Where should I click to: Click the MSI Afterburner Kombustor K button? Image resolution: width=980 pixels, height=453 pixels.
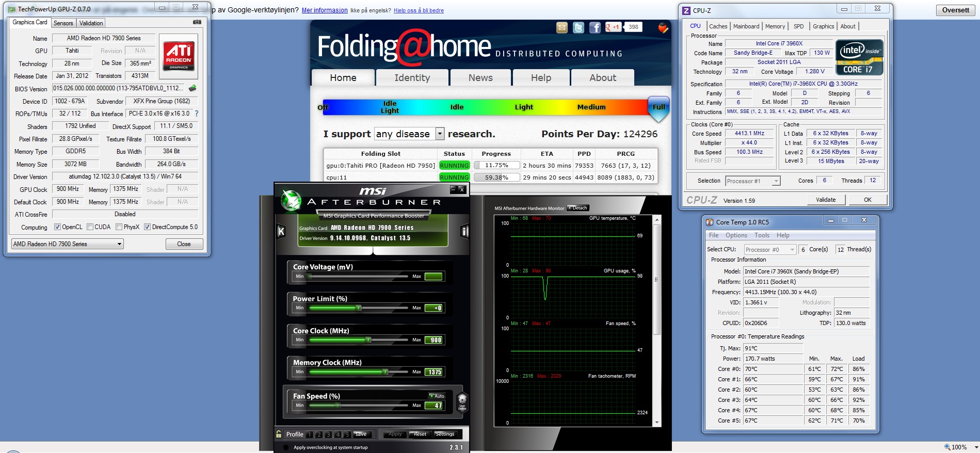click(281, 231)
